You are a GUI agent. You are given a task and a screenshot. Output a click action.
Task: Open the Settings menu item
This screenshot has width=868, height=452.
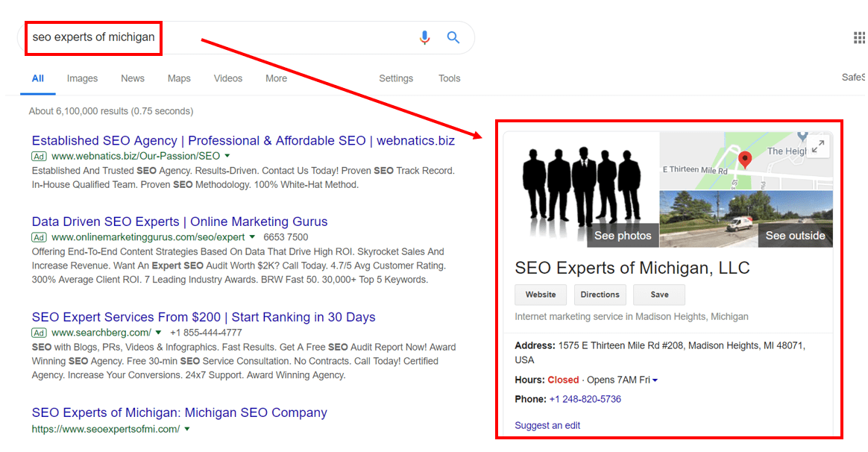click(395, 78)
